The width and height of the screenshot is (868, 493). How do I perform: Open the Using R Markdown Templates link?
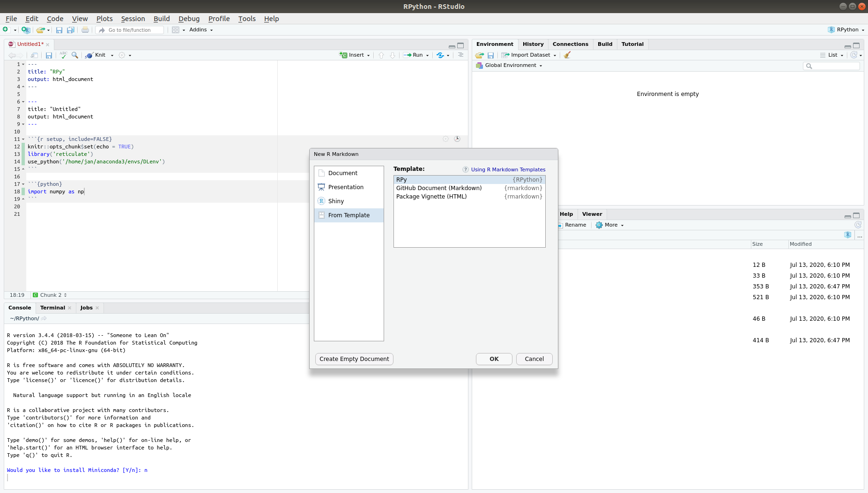click(x=508, y=169)
